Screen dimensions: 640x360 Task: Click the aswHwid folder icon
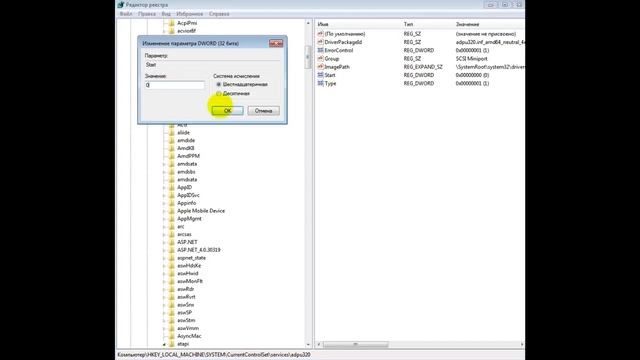172,273
